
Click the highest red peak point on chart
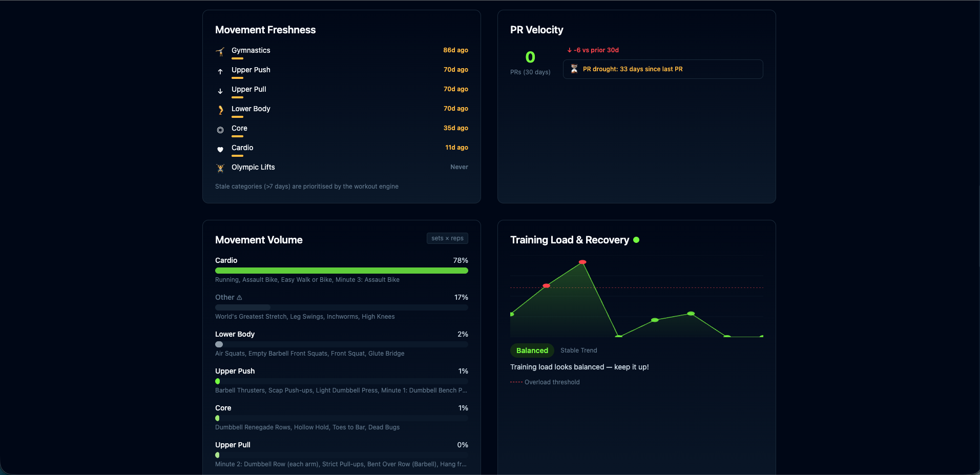pos(582,262)
